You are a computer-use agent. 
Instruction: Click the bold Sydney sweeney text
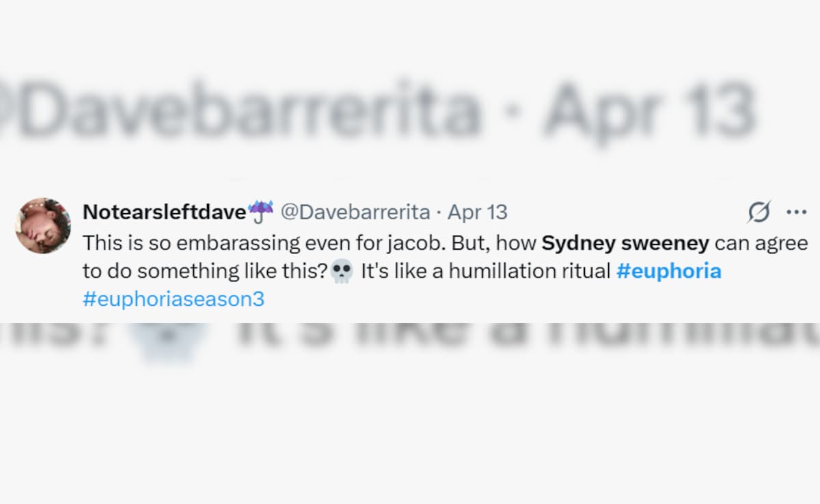tap(625, 242)
